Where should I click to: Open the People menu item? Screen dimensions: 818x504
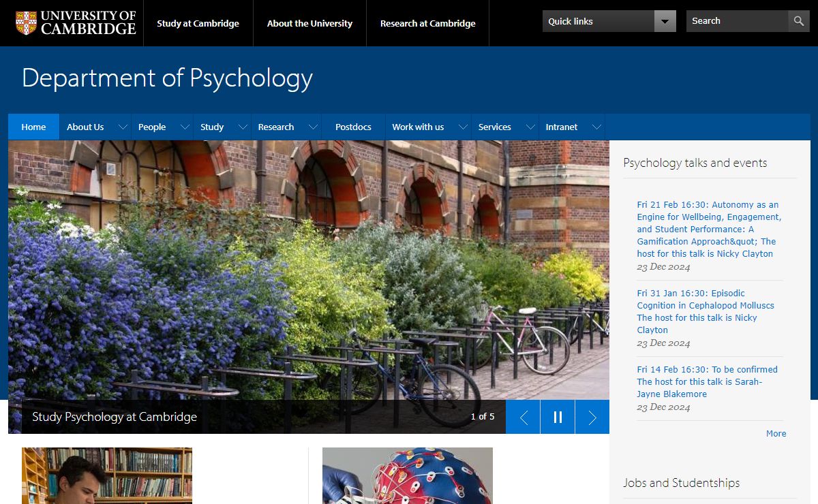(152, 127)
